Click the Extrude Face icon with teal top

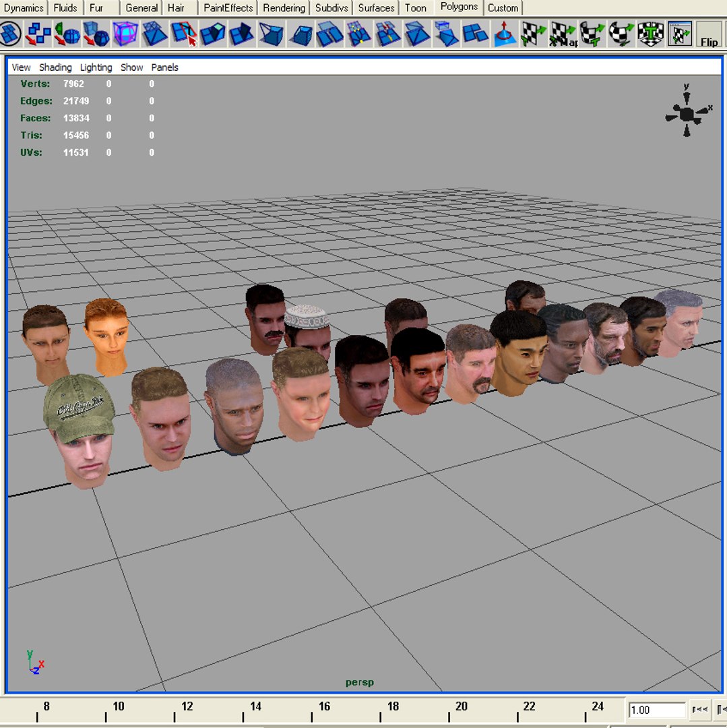[213, 34]
